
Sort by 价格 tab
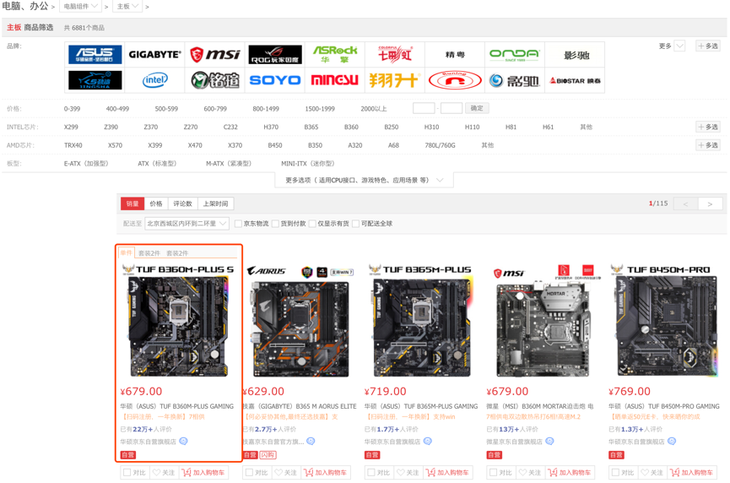(156, 204)
